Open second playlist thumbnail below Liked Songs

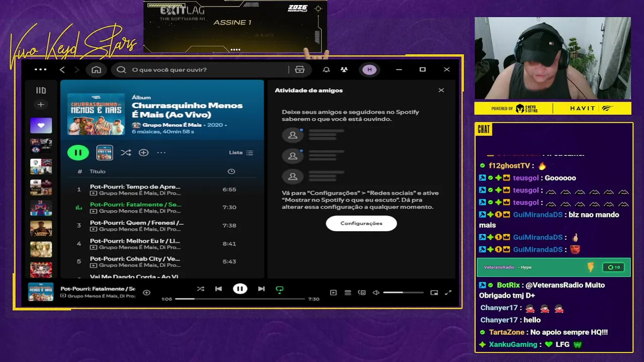[x=41, y=146]
